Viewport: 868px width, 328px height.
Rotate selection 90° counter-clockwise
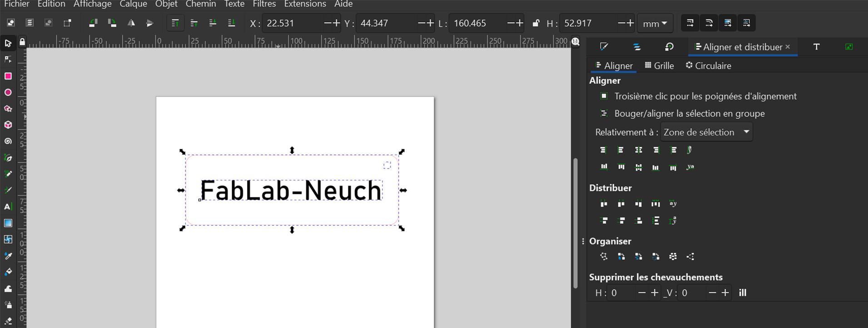(93, 23)
